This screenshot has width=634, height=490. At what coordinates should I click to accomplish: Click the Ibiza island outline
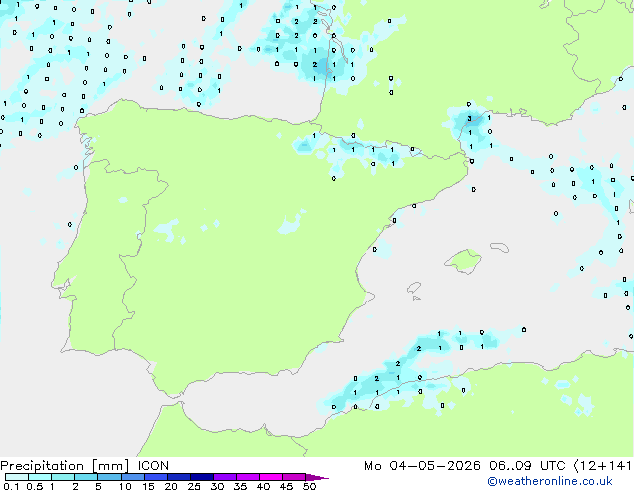[x=414, y=288]
